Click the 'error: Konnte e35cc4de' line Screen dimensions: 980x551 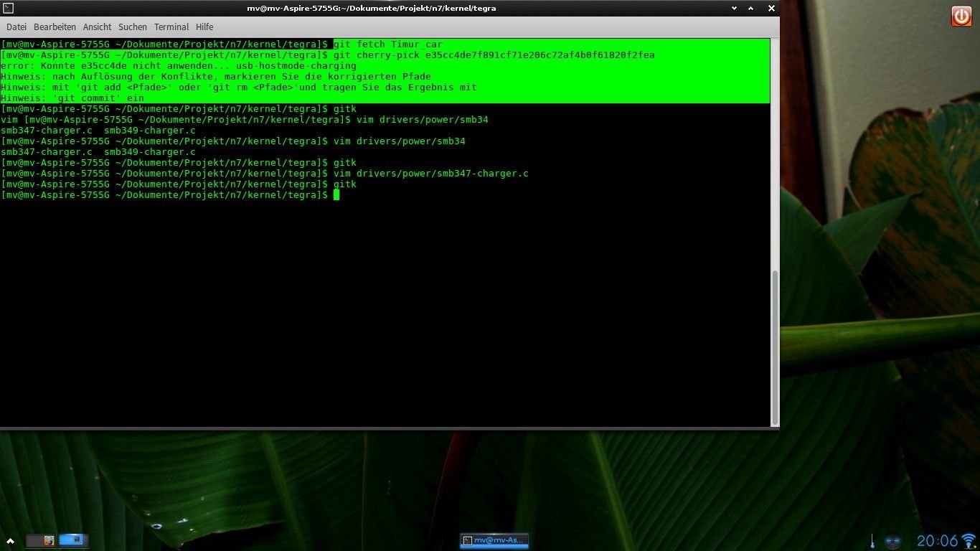[x=179, y=65]
